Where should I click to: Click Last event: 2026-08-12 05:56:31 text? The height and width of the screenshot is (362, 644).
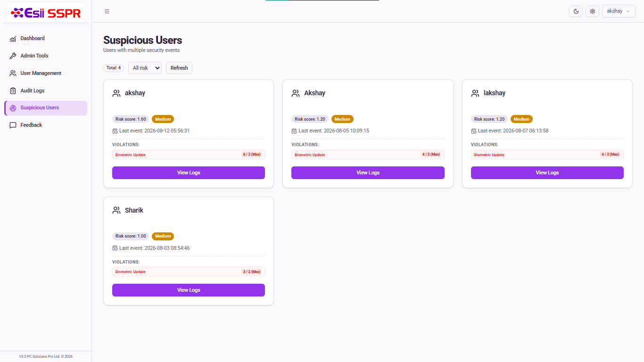coord(155,131)
